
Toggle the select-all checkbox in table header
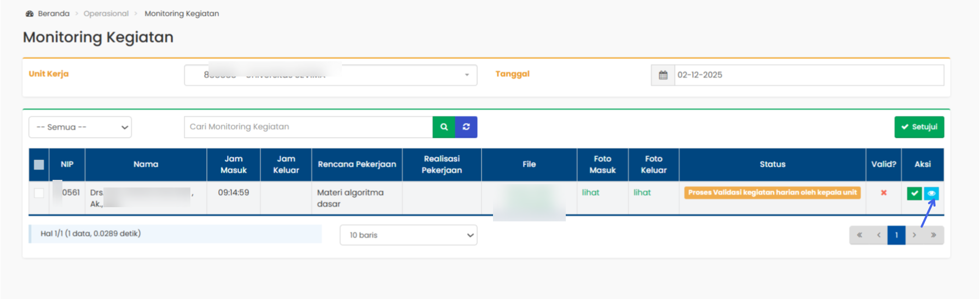pyautogui.click(x=39, y=165)
